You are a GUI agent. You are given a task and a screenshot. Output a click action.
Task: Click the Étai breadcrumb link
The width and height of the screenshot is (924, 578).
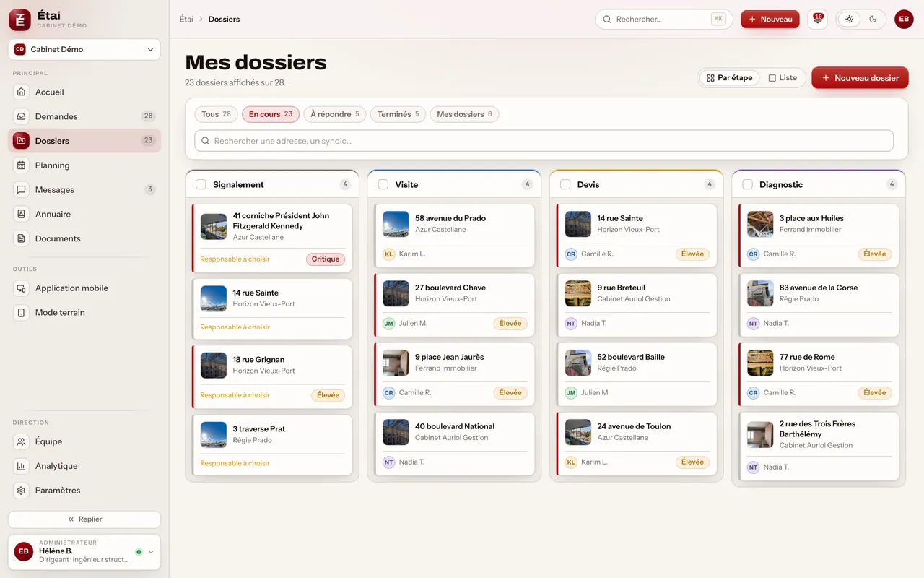(x=186, y=20)
